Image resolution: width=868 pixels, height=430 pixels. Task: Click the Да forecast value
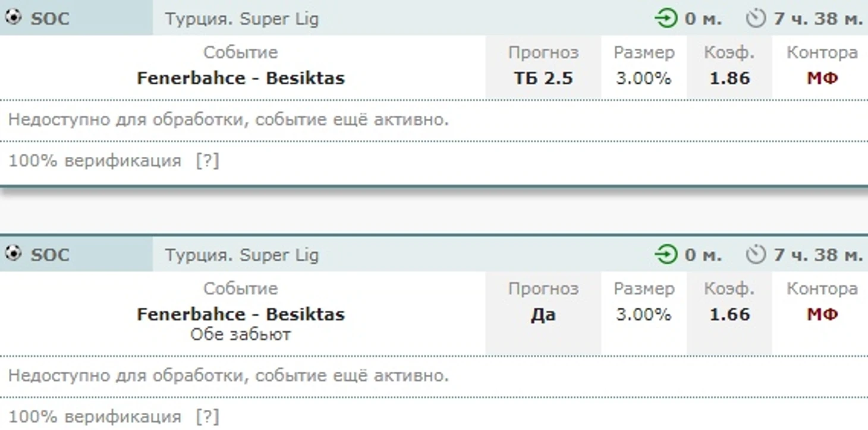(543, 314)
